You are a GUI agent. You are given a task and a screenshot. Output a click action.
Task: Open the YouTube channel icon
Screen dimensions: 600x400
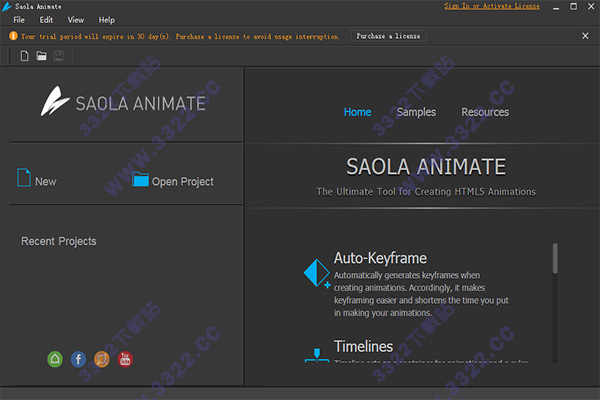[x=125, y=359]
